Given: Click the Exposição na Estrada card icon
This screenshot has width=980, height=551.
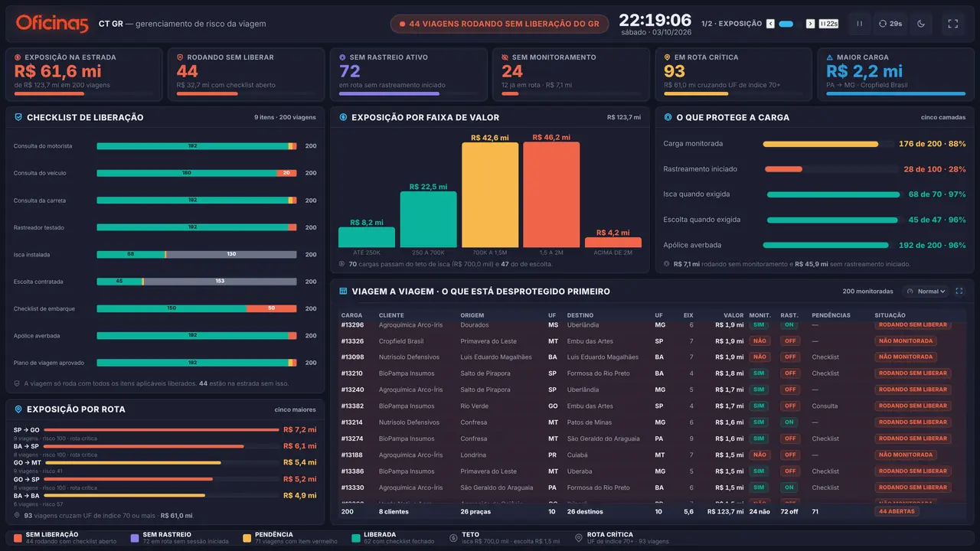Looking at the screenshot, I should click(18, 57).
